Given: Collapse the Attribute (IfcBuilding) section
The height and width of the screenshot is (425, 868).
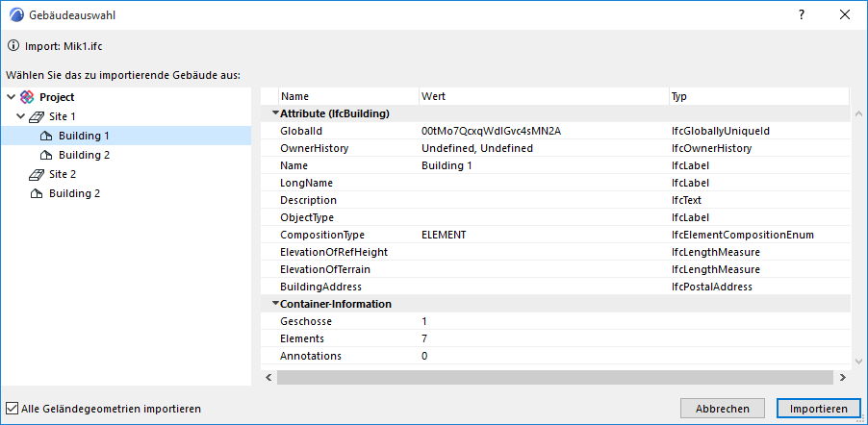Looking at the screenshot, I should click(275, 113).
